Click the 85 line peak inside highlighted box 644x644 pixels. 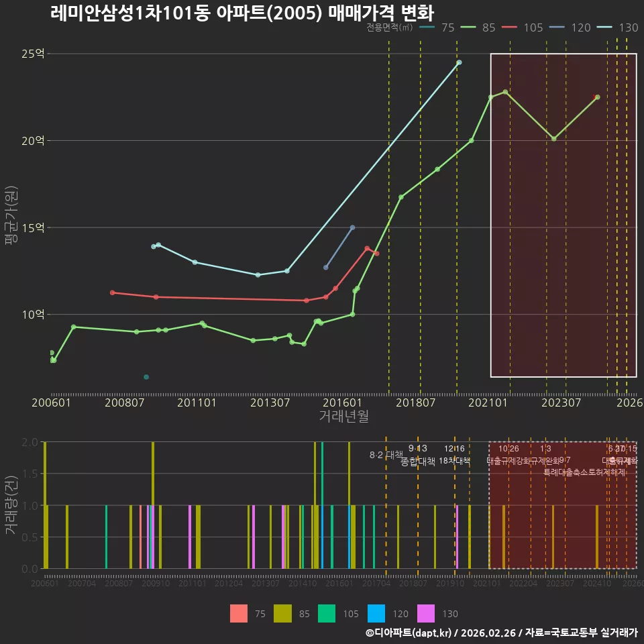point(505,92)
